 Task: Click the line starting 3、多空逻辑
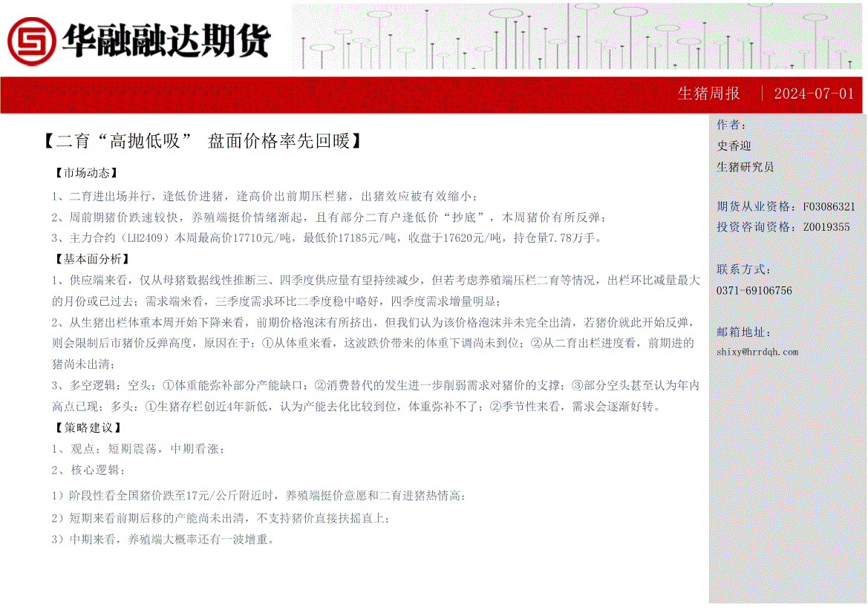(376, 385)
